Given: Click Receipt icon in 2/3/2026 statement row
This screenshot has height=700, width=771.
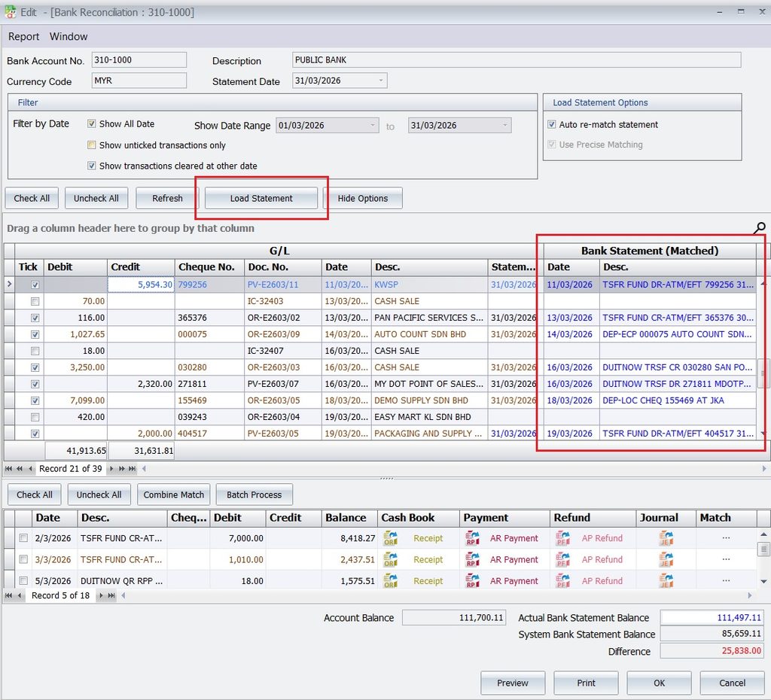Looking at the screenshot, I should click(391, 538).
